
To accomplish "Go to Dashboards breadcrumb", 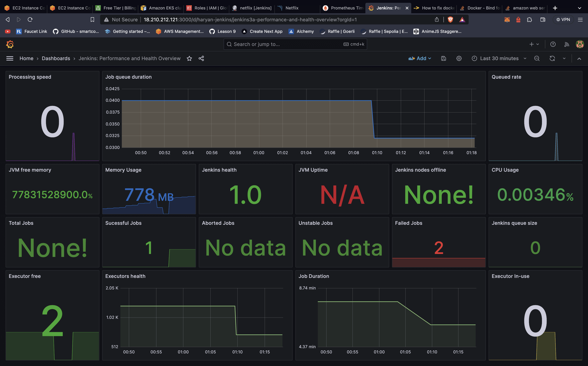I will point(56,58).
